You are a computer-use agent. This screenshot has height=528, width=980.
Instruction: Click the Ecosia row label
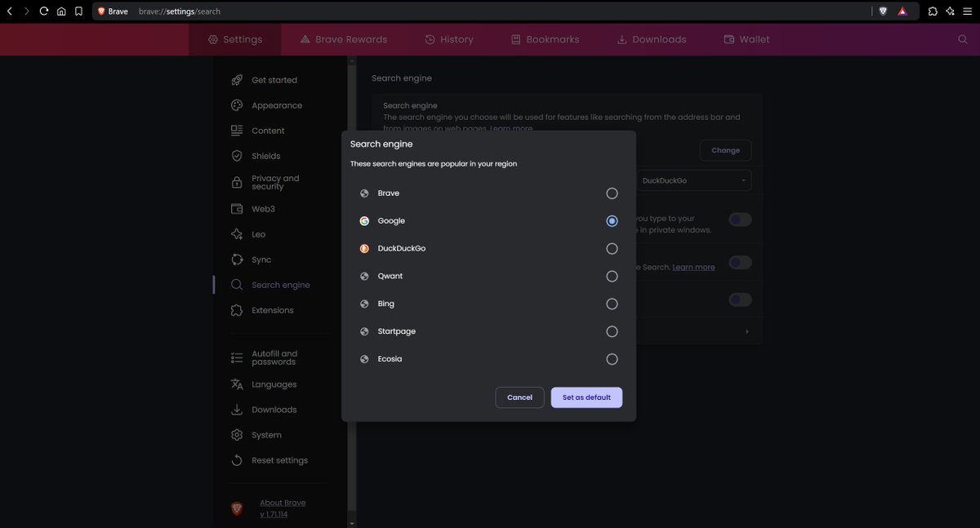[390, 359]
